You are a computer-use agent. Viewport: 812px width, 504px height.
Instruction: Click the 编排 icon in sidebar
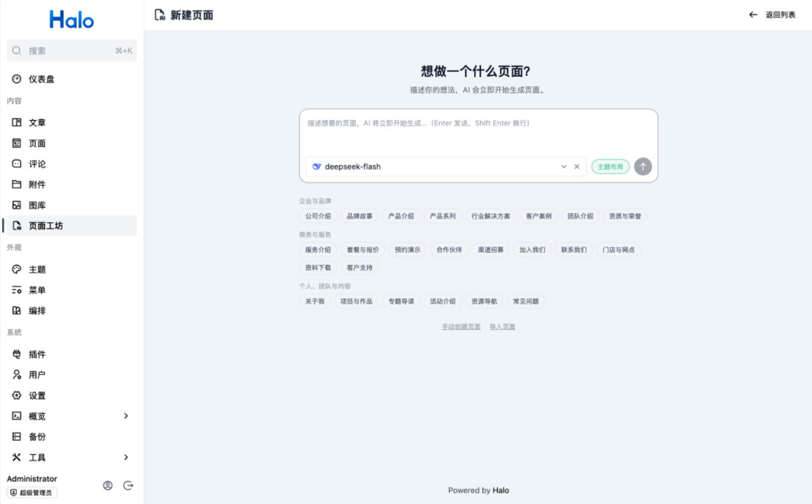click(17, 311)
